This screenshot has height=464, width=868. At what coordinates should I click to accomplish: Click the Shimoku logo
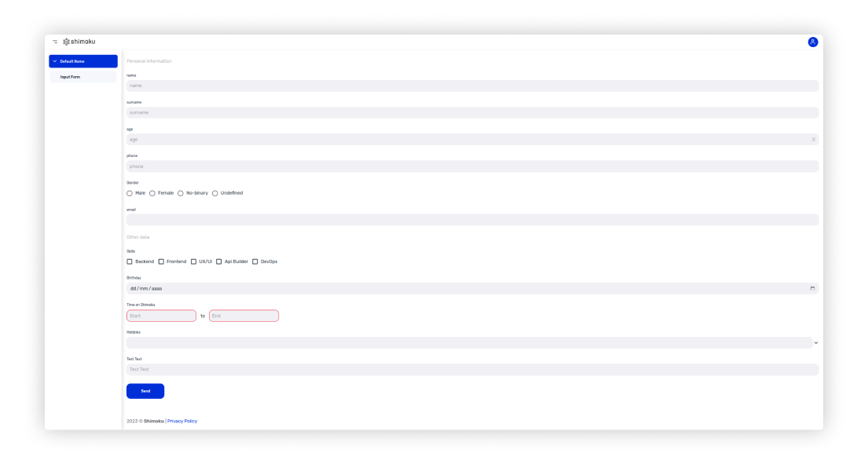[x=79, y=42]
